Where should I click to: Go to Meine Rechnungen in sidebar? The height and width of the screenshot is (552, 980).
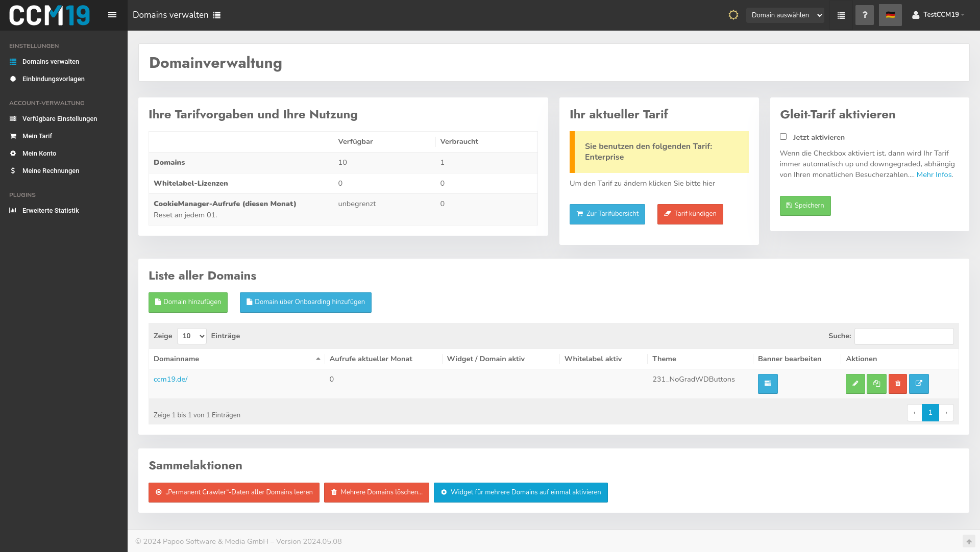click(51, 170)
